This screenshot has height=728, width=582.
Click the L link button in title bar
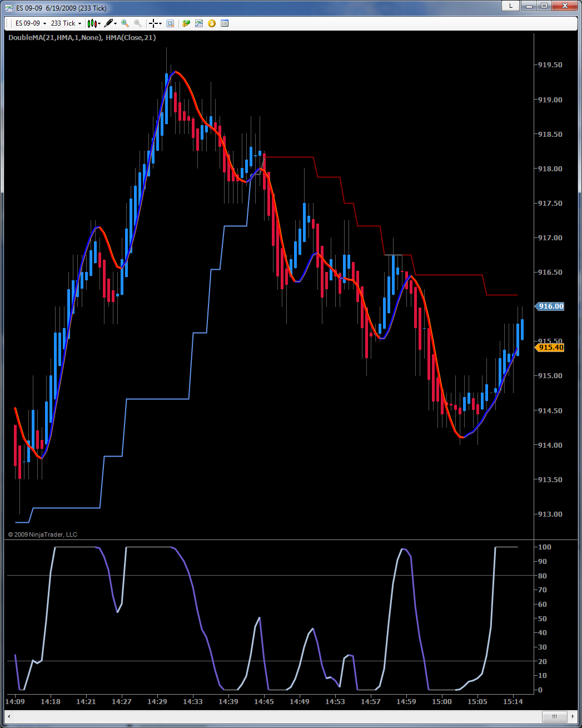click(x=510, y=6)
